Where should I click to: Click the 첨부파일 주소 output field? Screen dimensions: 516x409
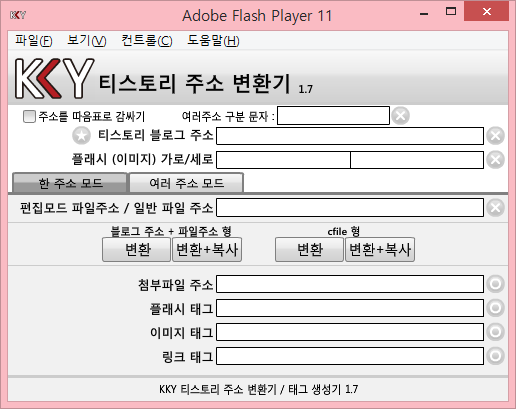click(x=350, y=284)
